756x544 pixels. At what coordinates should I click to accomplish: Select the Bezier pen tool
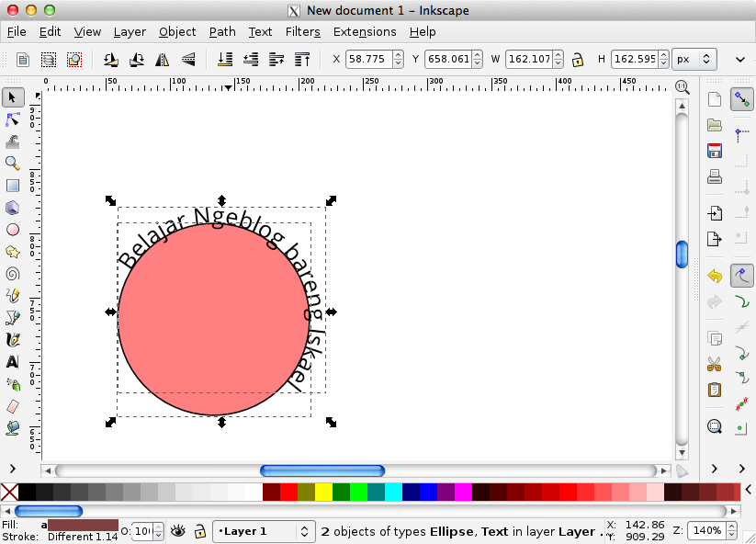click(13, 318)
